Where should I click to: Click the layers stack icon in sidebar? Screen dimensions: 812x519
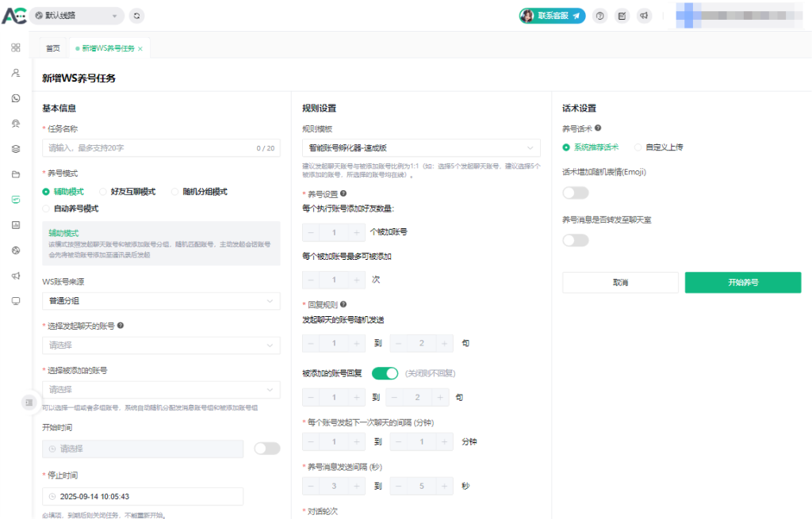pyautogui.click(x=16, y=149)
